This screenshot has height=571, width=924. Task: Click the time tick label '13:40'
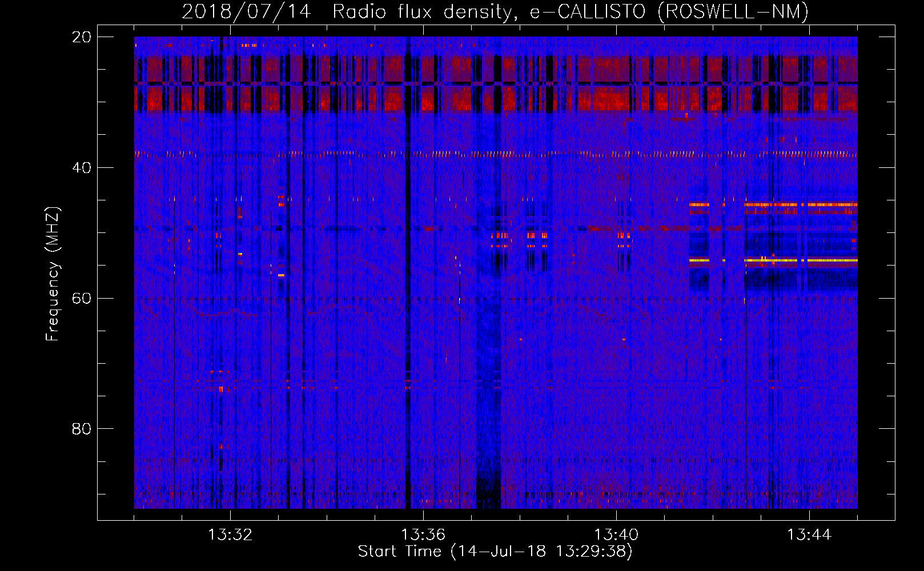point(616,535)
